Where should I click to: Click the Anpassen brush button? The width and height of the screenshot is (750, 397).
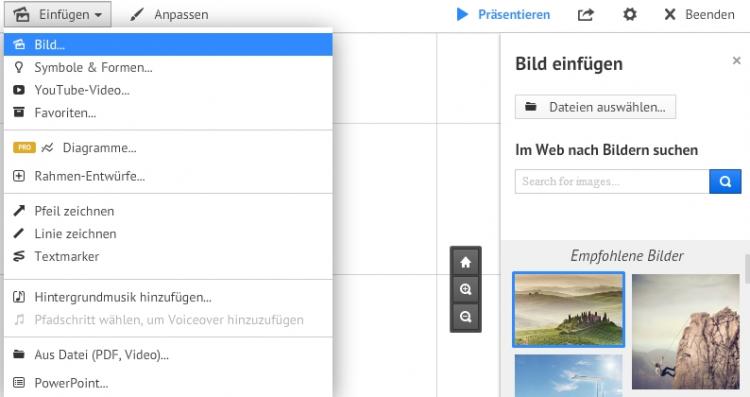pos(169,15)
